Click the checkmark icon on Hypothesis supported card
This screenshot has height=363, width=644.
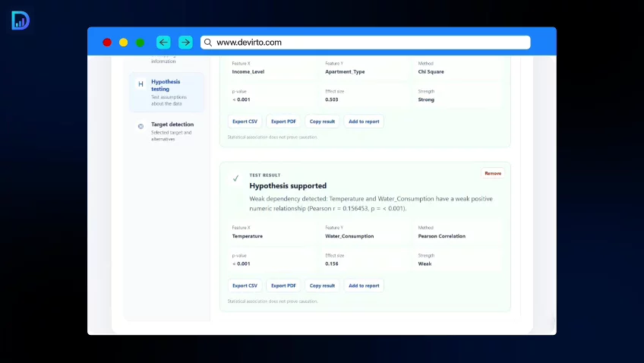click(235, 178)
